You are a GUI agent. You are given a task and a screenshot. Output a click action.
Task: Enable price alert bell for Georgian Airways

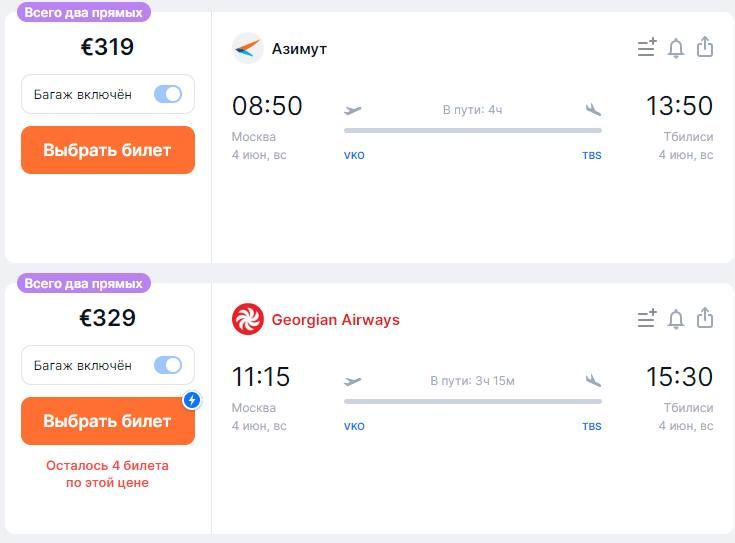[x=676, y=319]
